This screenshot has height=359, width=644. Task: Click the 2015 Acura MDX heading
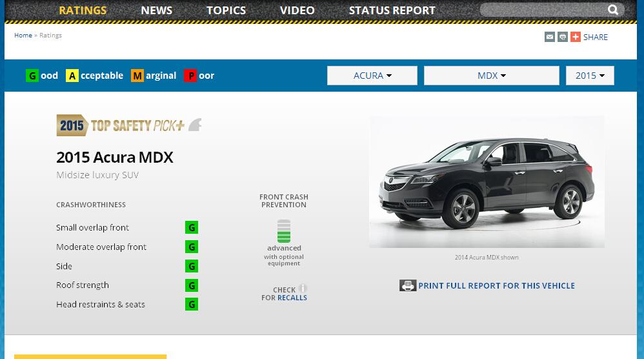coord(115,157)
